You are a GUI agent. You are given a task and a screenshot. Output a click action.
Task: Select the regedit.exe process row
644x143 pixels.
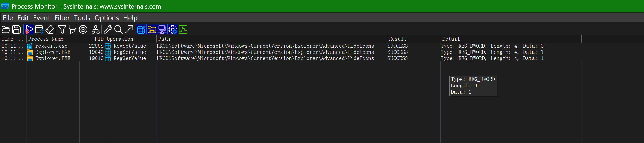coord(290,46)
